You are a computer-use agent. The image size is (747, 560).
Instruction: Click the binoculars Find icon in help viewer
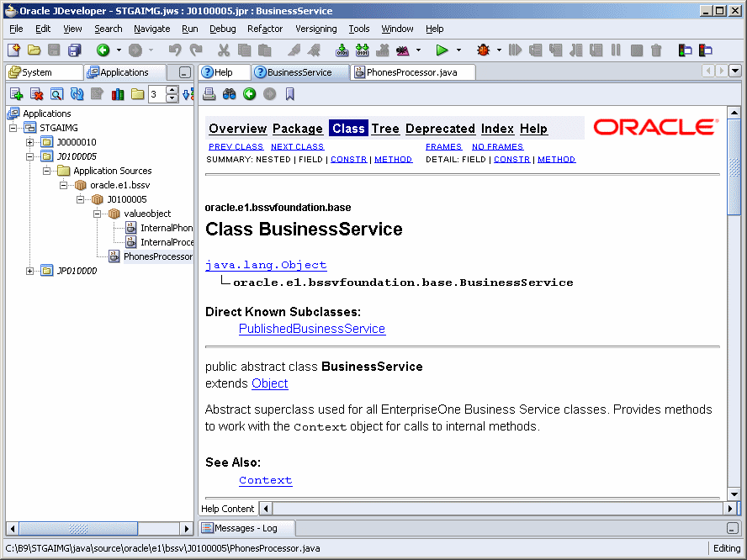pyautogui.click(x=229, y=94)
